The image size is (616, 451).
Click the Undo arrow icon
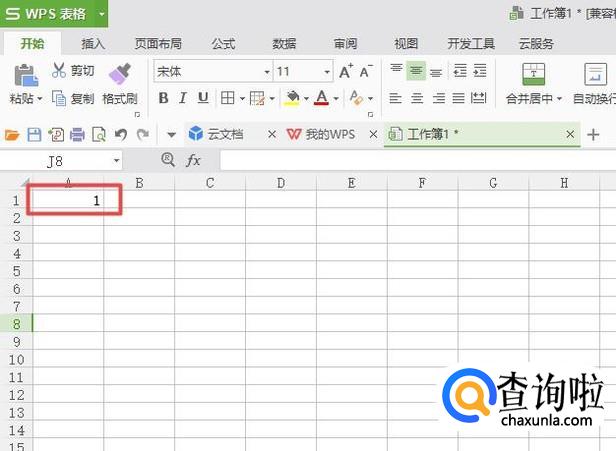click(x=122, y=134)
